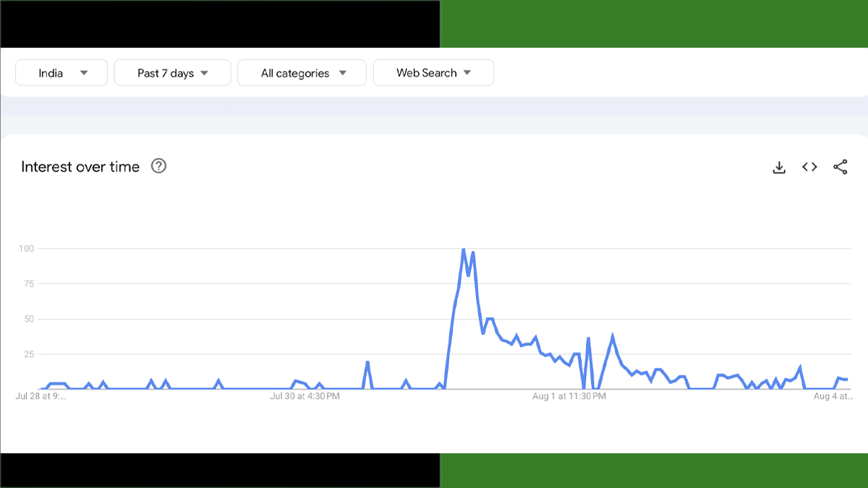Click the 50 value on the y-axis
This screenshot has height=488, width=868.
tap(29, 319)
